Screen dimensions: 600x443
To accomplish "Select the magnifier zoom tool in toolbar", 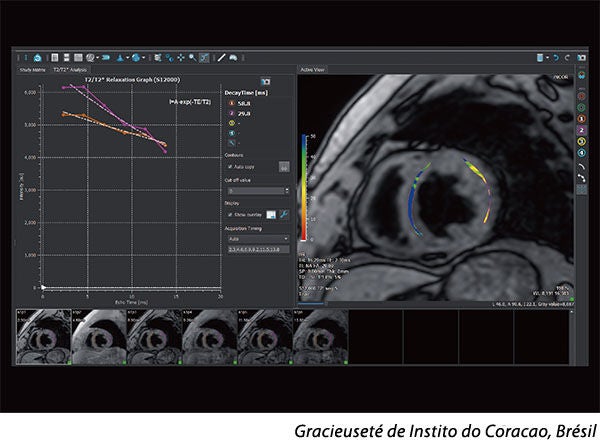I will click(x=192, y=57).
